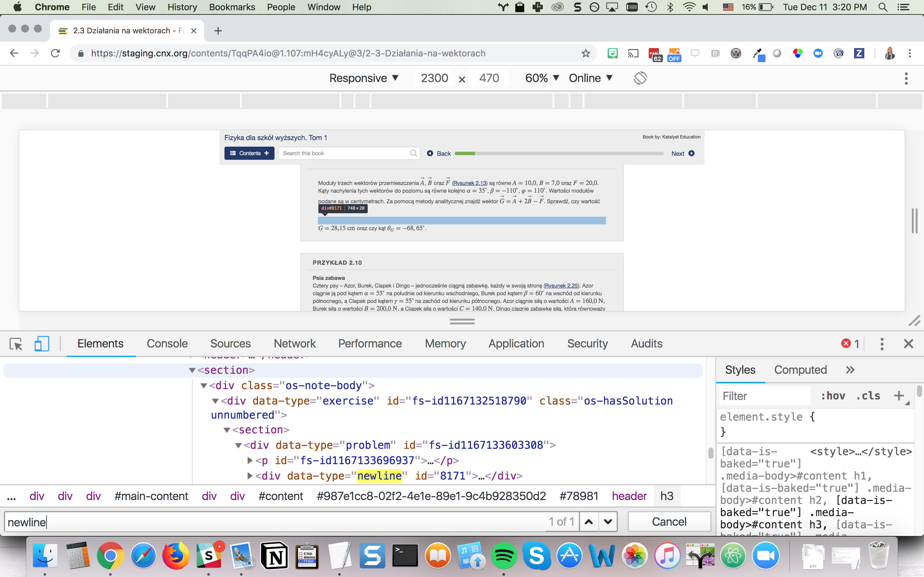Open the DevTools three-dot menu
Image resolution: width=924 pixels, height=577 pixels.
coord(882,344)
